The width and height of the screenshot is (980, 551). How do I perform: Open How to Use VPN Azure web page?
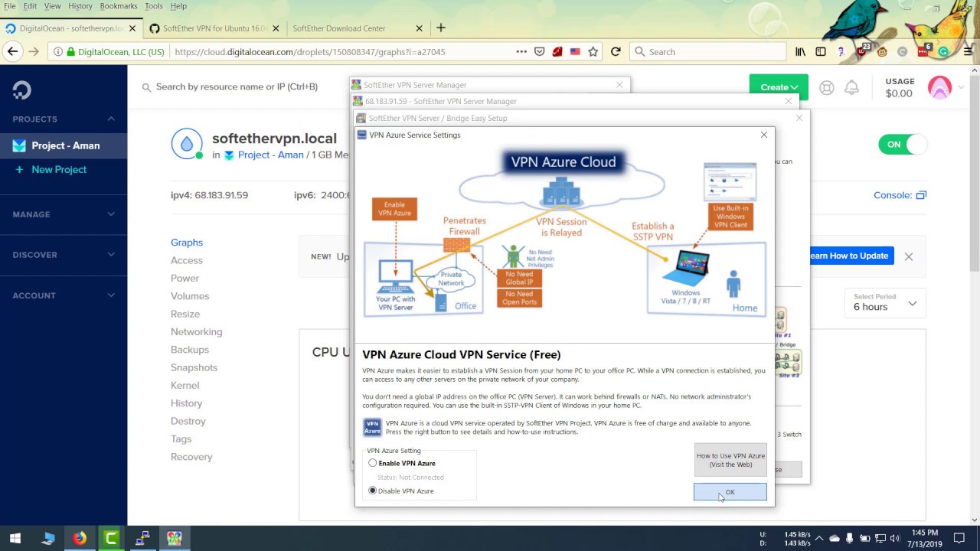tap(730, 460)
